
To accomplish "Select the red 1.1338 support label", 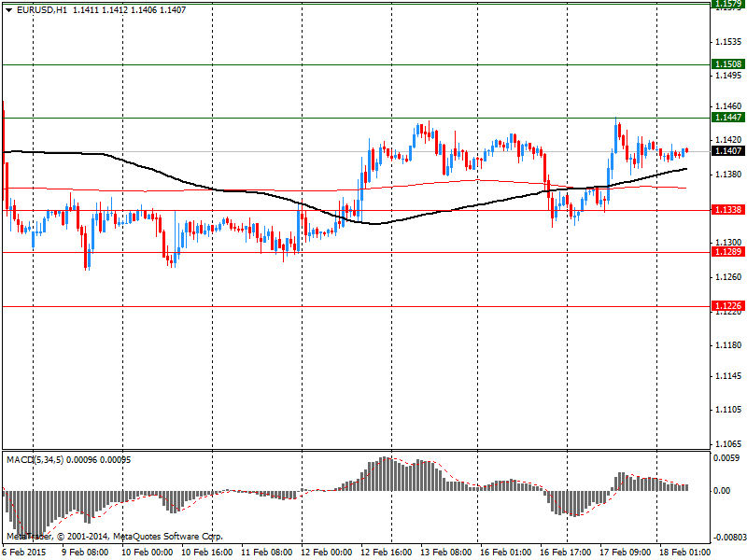I will coord(728,209).
